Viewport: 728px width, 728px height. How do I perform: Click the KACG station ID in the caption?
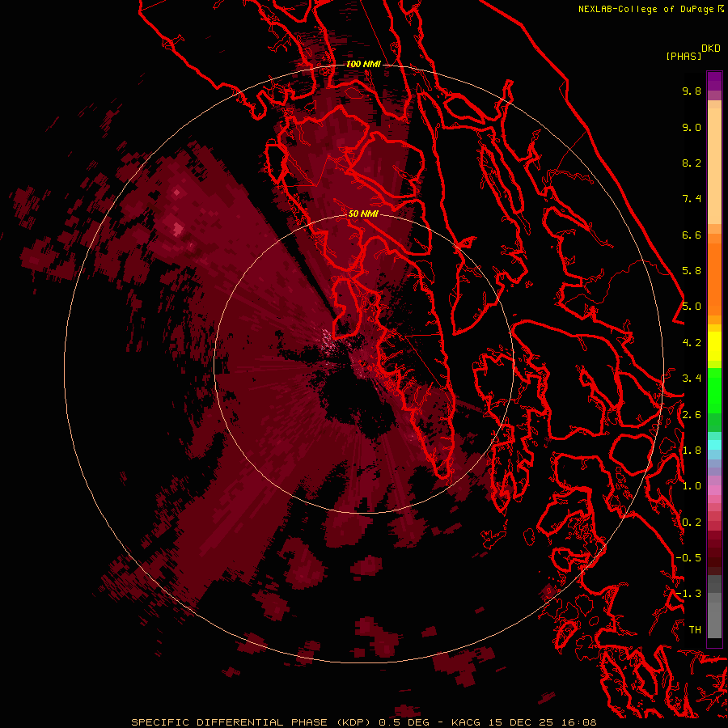pyautogui.click(x=466, y=722)
